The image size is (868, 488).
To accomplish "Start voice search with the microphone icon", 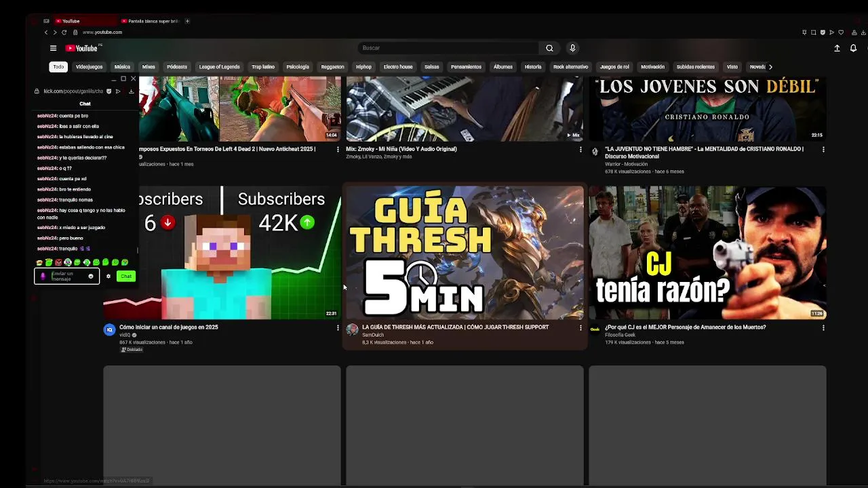I will [x=572, y=48].
